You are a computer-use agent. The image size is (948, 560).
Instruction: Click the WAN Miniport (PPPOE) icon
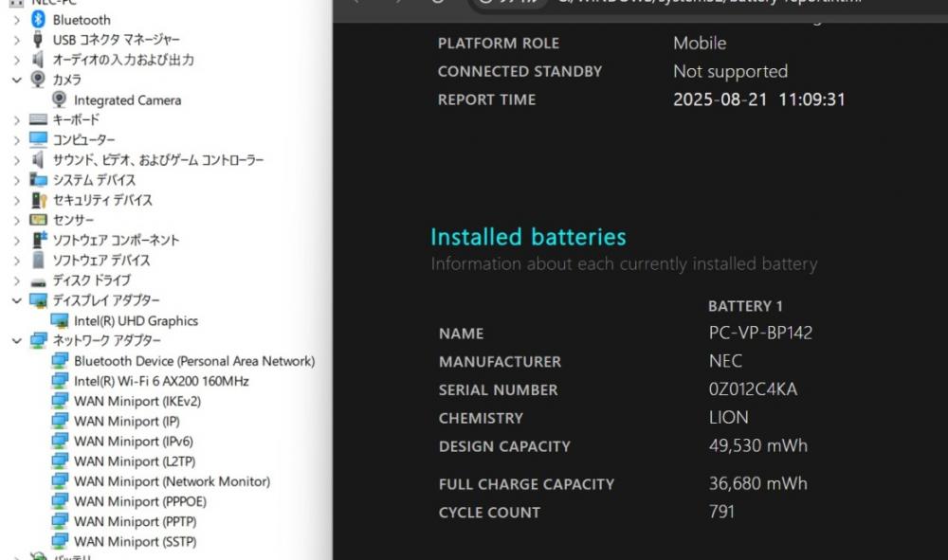click(59, 501)
